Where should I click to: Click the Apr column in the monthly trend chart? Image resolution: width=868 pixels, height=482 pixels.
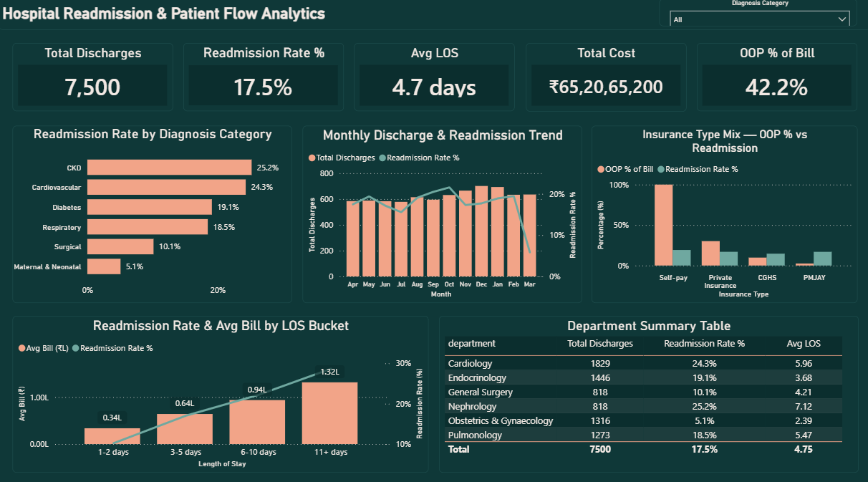coord(352,238)
